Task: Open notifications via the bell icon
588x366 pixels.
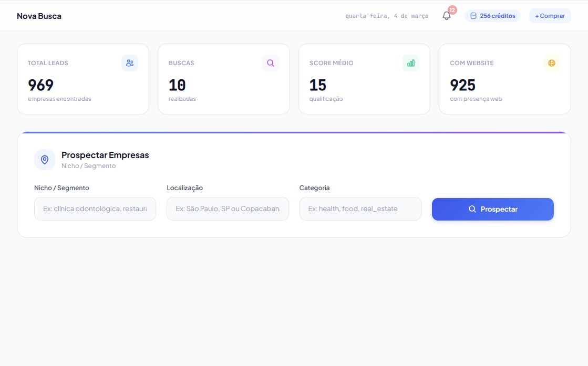Action: tap(446, 16)
